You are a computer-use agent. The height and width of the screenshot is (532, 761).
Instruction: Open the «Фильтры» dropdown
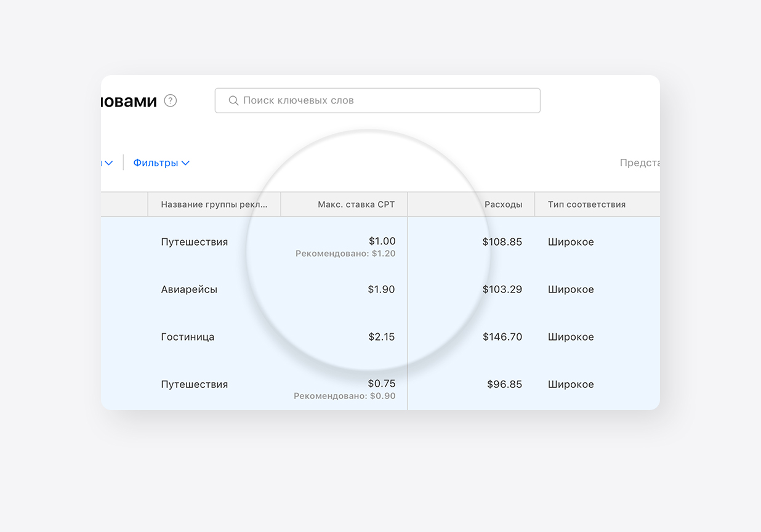[x=161, y=163]
